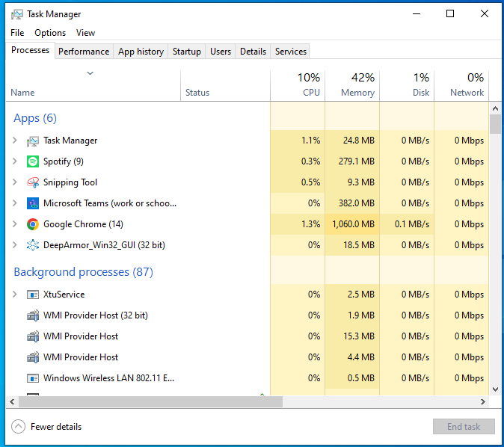Sort by the Network column header
The height and width of the screenshot is (447, 504).
point(461,86)
